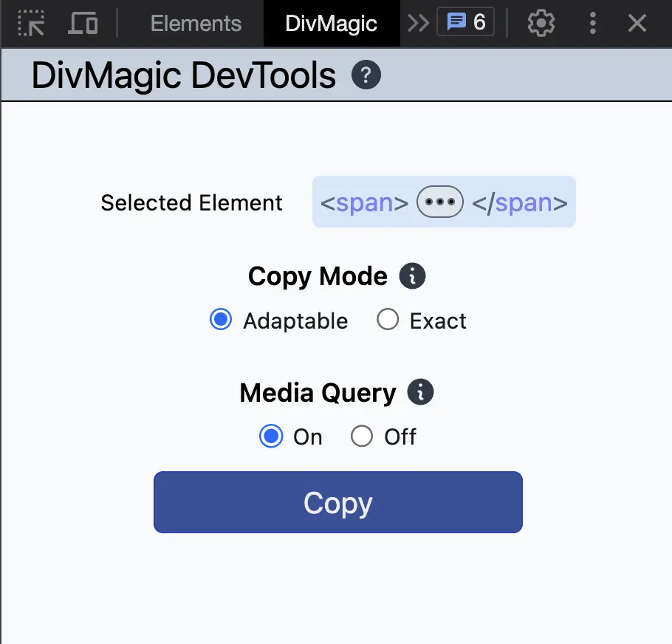Open the DevTools three-dot options menu
The height and width of the screenshot is (644, 672).
tap(593, 23)
